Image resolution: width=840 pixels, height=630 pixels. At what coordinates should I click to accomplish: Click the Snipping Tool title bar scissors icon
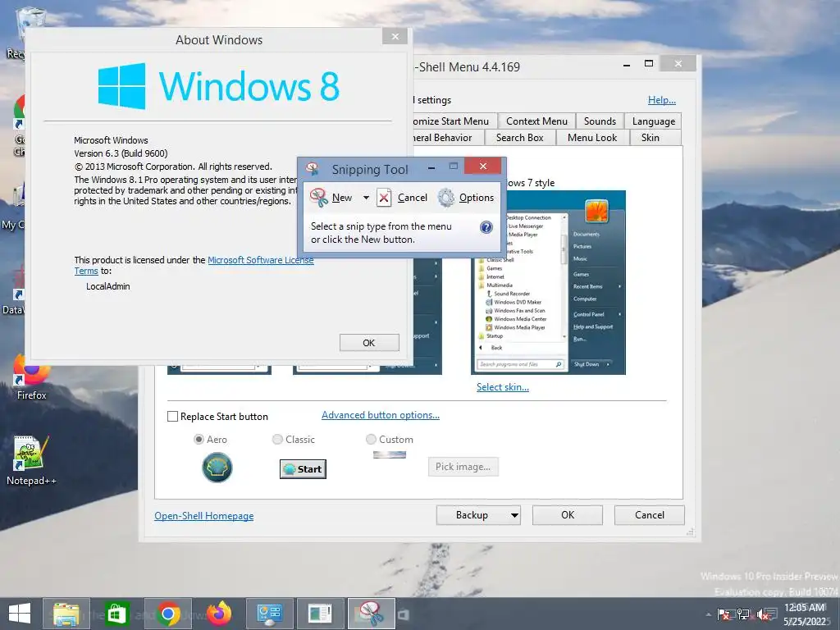coord(313,169)
